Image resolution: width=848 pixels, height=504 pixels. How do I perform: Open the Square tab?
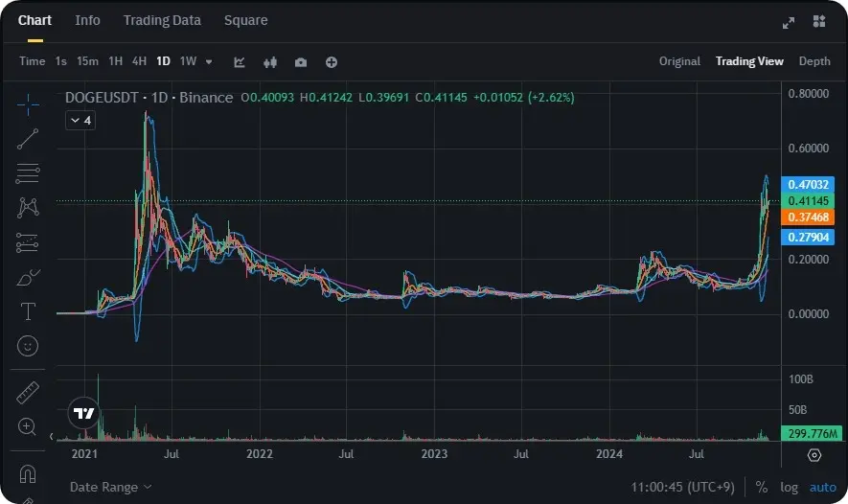(x=246, y=20)
